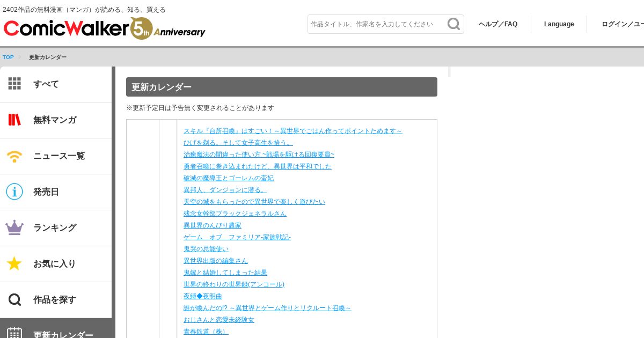The width and height of the screenshot is (644, 338).
Task: Open the すべて grid icon
Action: pyautogui.click(x=14, y=84)
